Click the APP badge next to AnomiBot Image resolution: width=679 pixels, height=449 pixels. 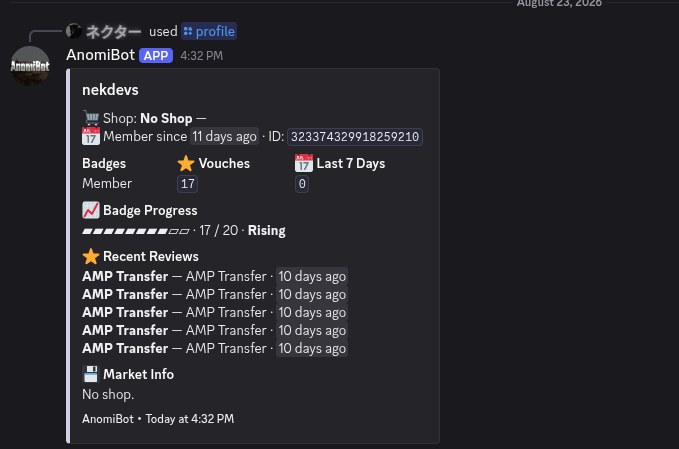point(156,55)
